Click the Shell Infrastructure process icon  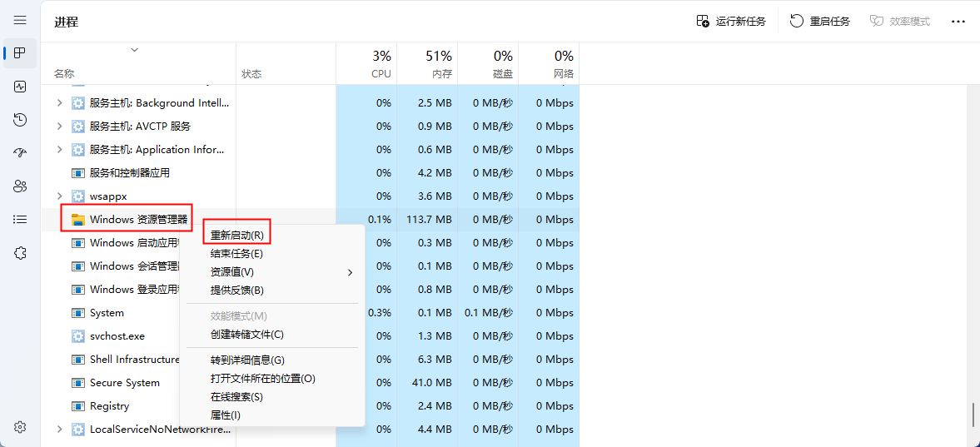[78, 360]
